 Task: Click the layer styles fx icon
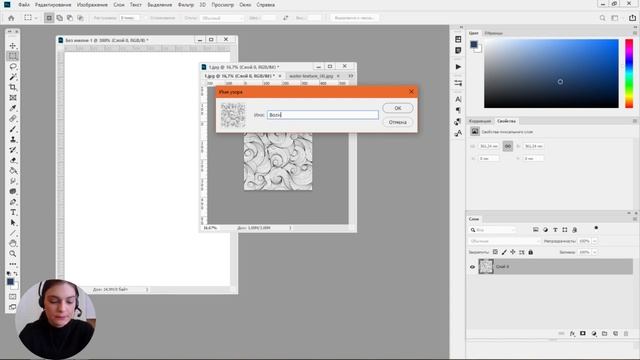pos(572,333)
